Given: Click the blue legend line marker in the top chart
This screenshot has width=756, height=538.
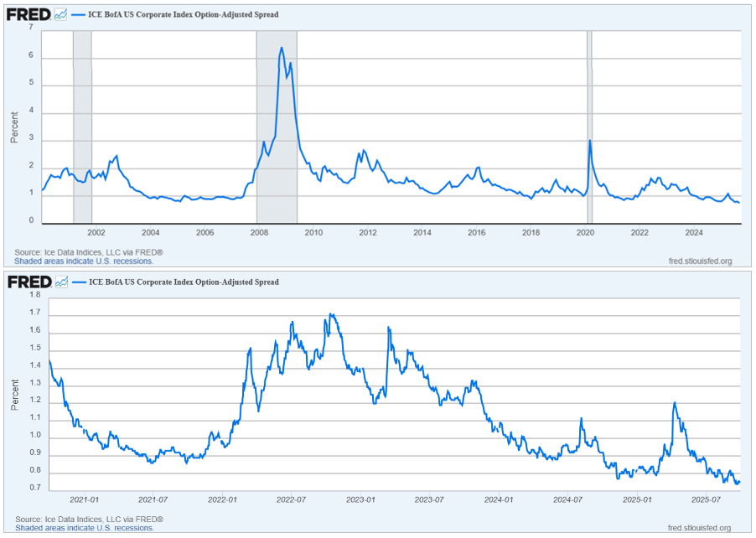Looking at the screenshot, I should pyautogui.click(x=79, y=15).
